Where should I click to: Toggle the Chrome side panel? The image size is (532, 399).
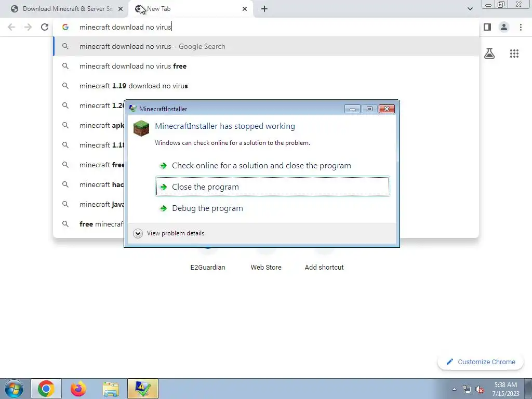[x=487, y=27]
